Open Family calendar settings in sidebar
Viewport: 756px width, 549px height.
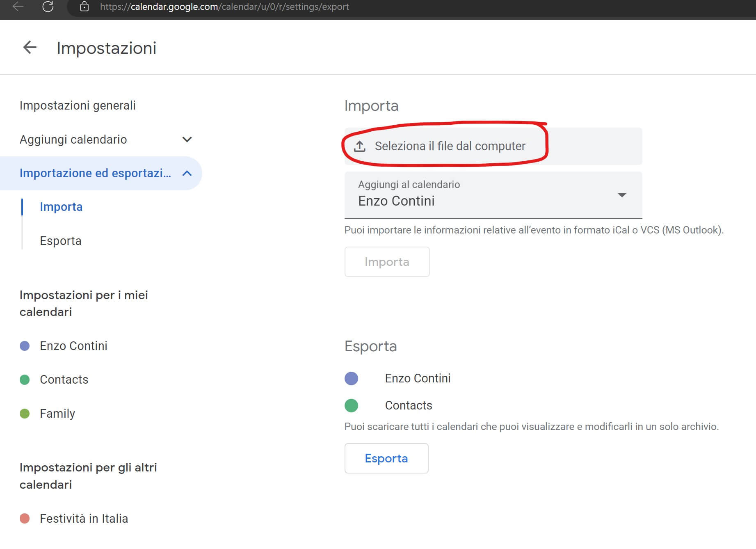[x=57, y=414]
